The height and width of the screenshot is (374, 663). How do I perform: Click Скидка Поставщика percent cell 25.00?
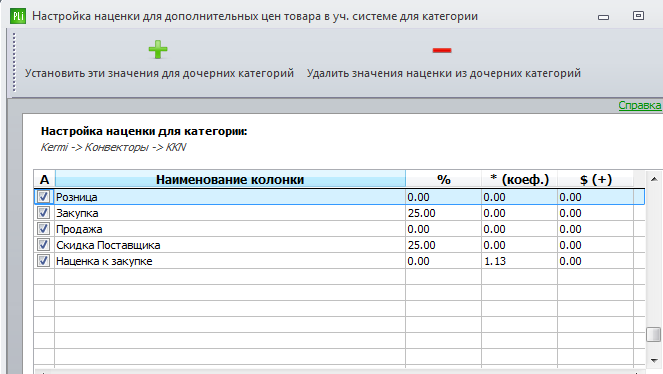tap(444, 245)
